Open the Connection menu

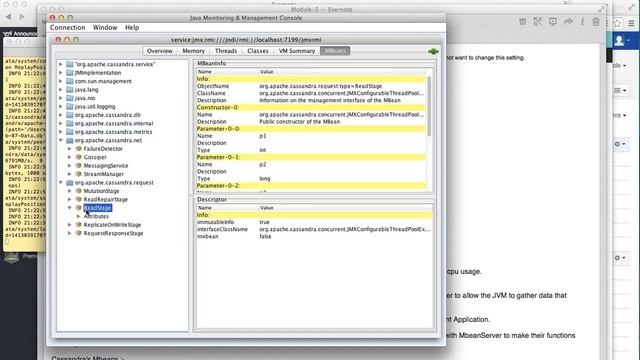pyautogui.click(x=67, y=27)
